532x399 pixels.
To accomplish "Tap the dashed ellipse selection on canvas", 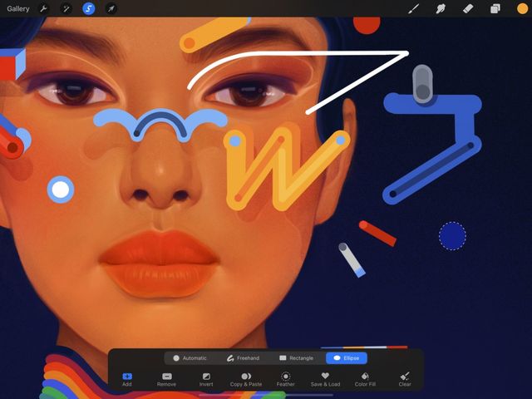I will tap(452, 236).
